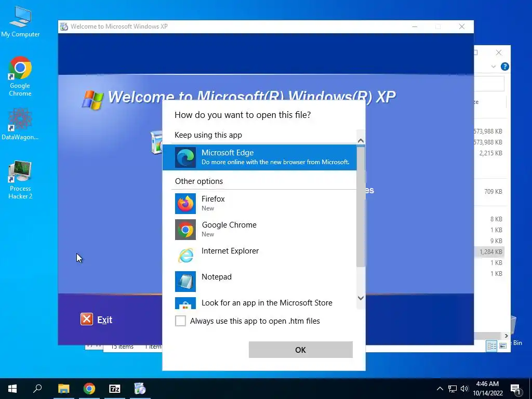This screenshot has width=532, height=399.
Task: Expand the Explorer ribbon chevron
Action: click(x=494, y=66)
